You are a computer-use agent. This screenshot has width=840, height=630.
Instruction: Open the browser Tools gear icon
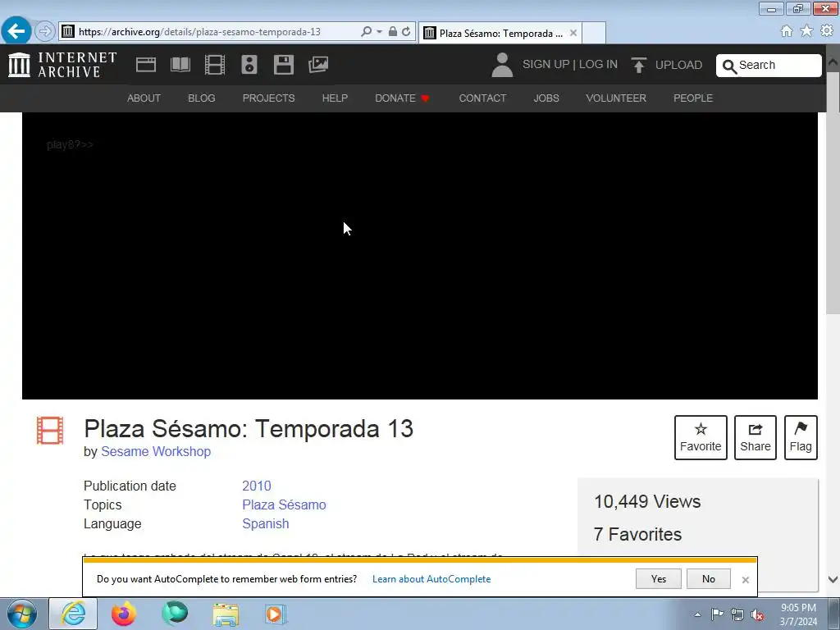pos(827,31)
